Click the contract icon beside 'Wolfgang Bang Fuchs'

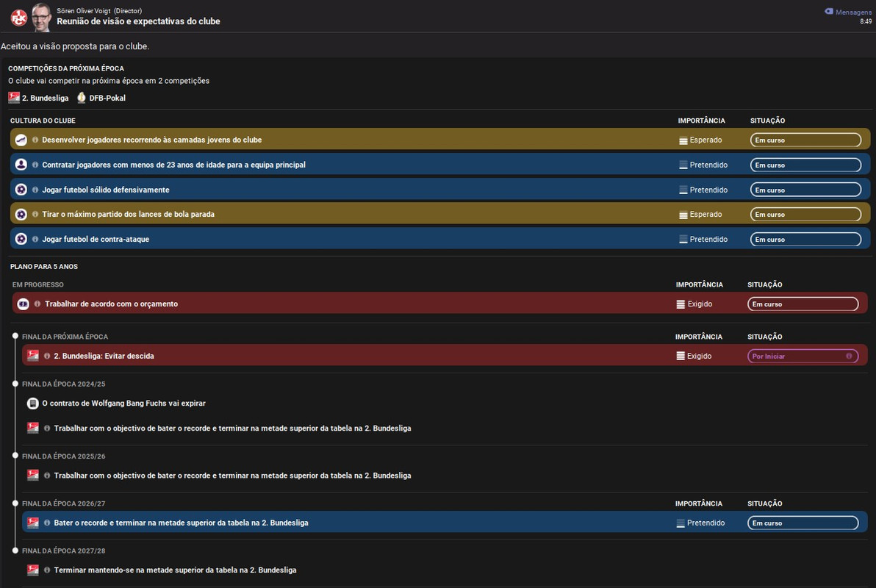pyautogui.click(x=33, y=403)
